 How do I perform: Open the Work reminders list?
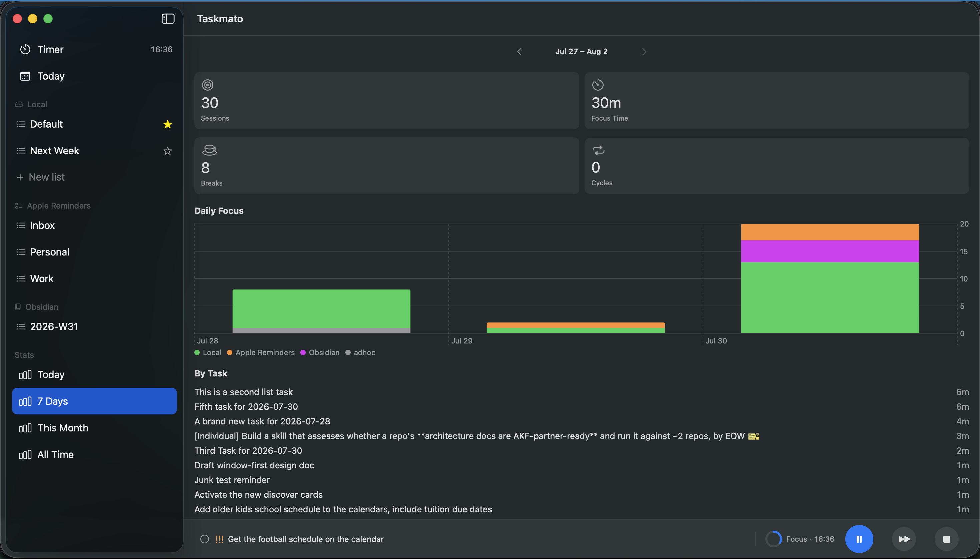point(95,279)
